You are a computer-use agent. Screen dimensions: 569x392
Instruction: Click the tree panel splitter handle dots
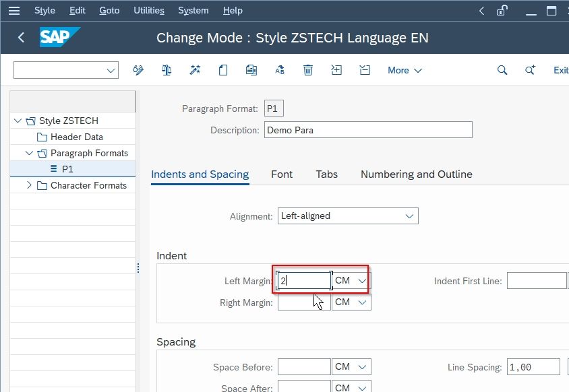point(138,268)
